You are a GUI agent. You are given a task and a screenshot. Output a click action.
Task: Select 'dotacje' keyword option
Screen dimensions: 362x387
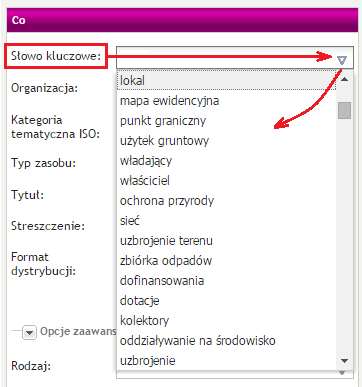pos(227,300)
